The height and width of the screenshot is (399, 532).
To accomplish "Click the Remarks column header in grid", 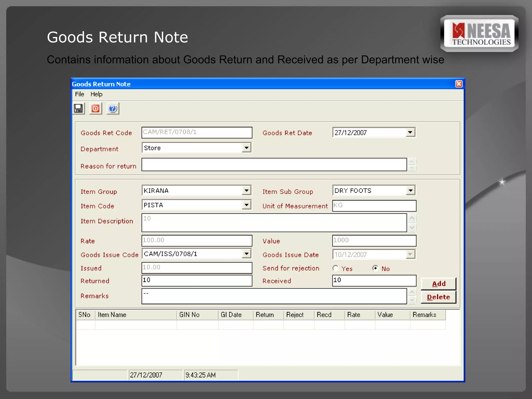I will point(428,315).
